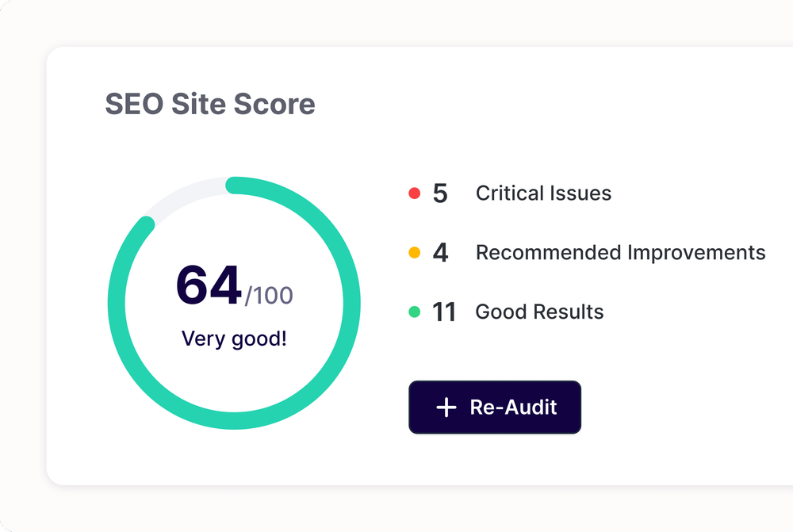793x532 pixels.
Task: Click the score number 64
Action: tap(209, 285)
